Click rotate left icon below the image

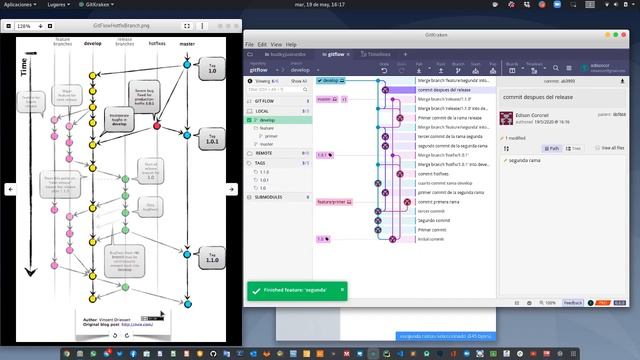[x=115, y=336]
